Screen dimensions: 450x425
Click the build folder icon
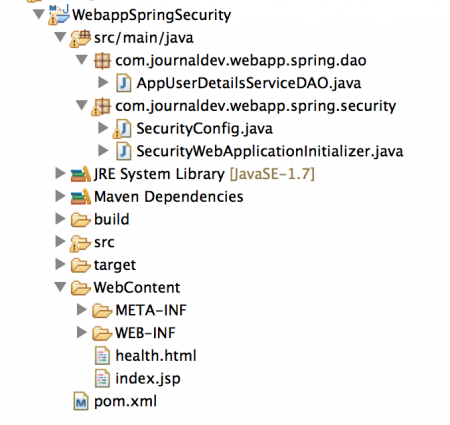tap(81, 220)
